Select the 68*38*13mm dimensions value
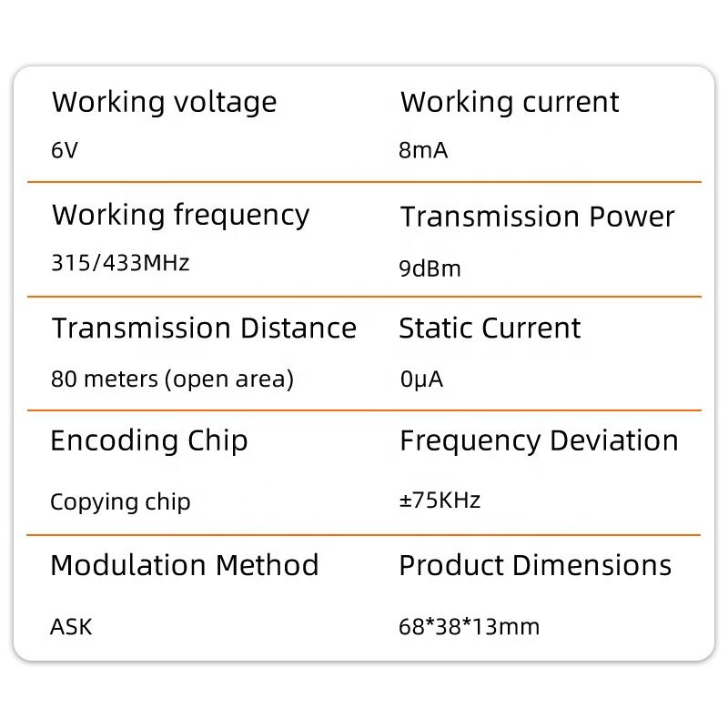 click(469, 627)
